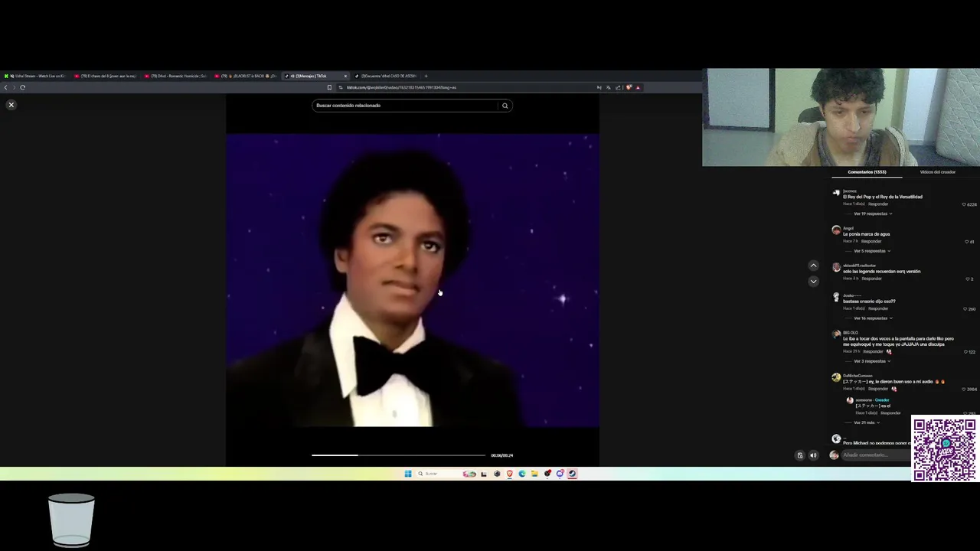Mute the TikTok video volume
980x551 pixels.
pyautogui.click(x=813, y=455)
